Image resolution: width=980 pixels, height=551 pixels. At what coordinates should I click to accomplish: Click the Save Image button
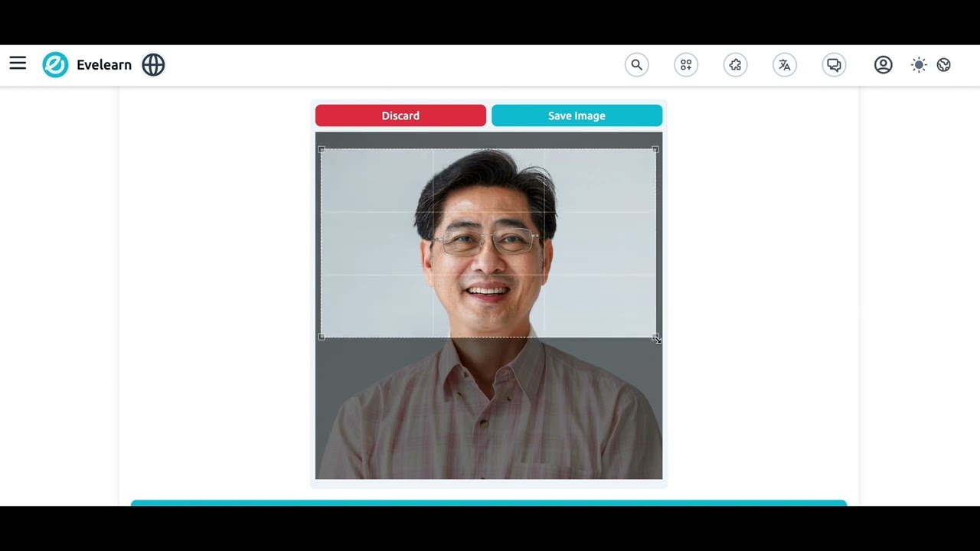577,116
